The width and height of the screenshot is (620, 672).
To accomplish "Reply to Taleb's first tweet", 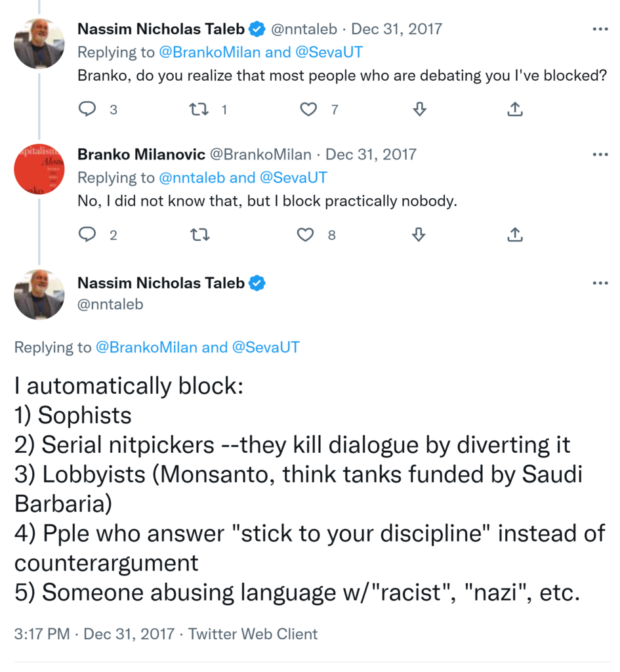I will tap(87, 110).
